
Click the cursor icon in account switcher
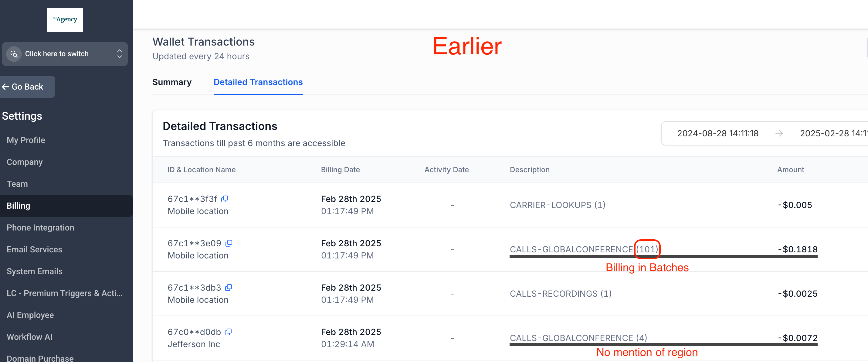coord(14,54)
